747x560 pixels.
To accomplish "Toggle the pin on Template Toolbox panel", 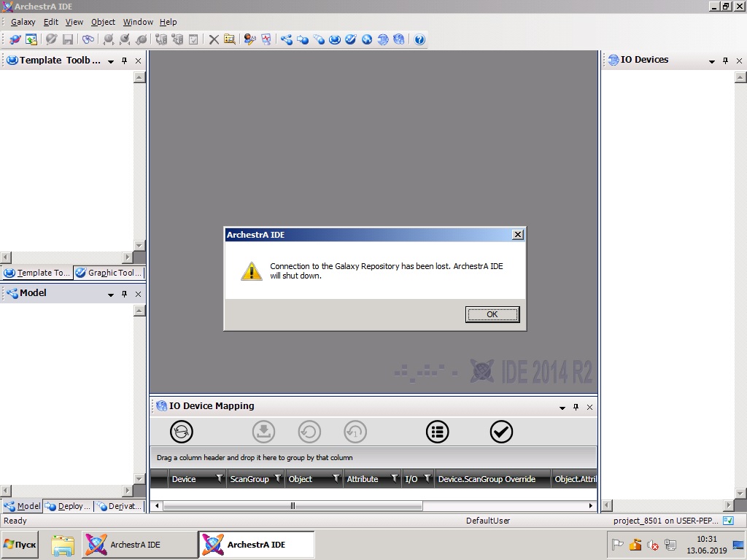I will (x=125, y=61).
